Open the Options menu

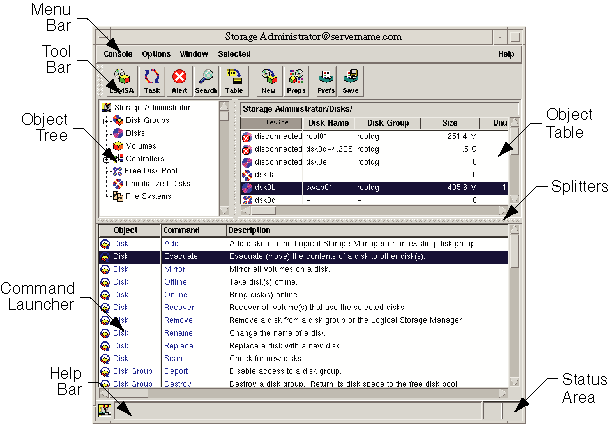156,53
